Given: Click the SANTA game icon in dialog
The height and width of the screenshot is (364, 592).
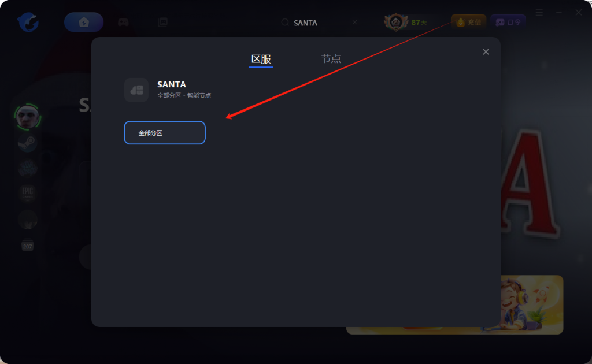Looking at the screenshot, I should pos(136,90).
